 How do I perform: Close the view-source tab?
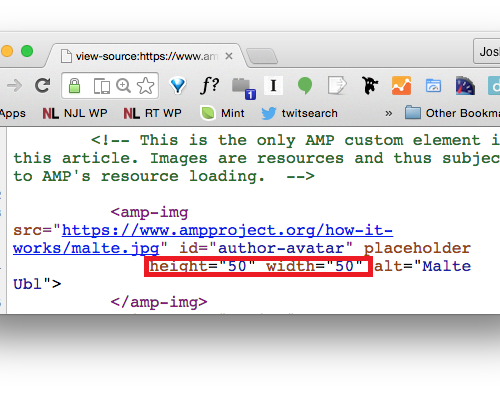click(229, 56)
